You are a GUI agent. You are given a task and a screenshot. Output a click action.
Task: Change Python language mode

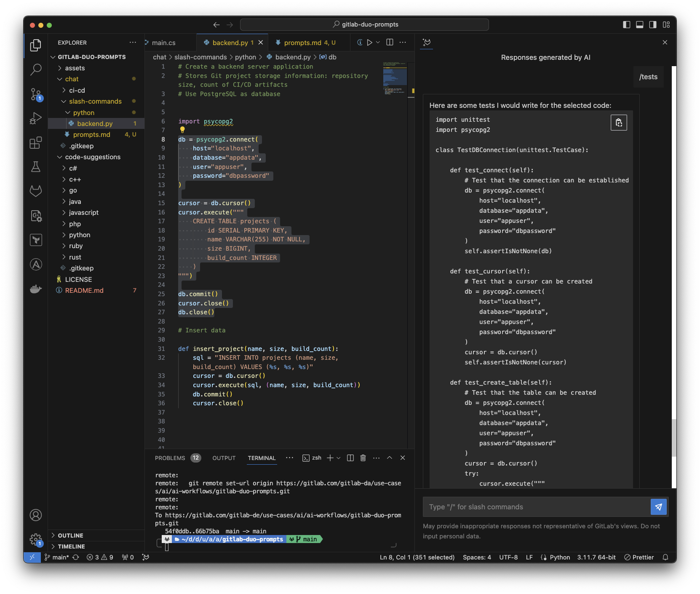pyautogui.click(x=560, y=557)
